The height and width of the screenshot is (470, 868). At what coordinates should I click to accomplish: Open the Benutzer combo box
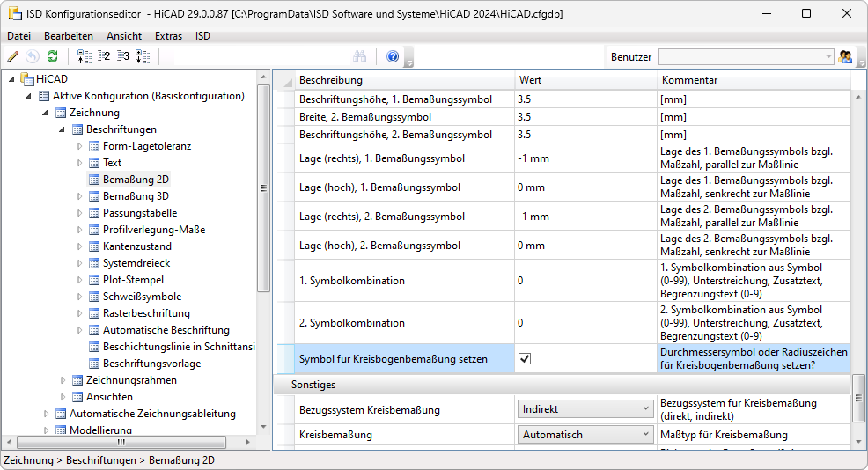pyautogui.click(x=747, y=56)
